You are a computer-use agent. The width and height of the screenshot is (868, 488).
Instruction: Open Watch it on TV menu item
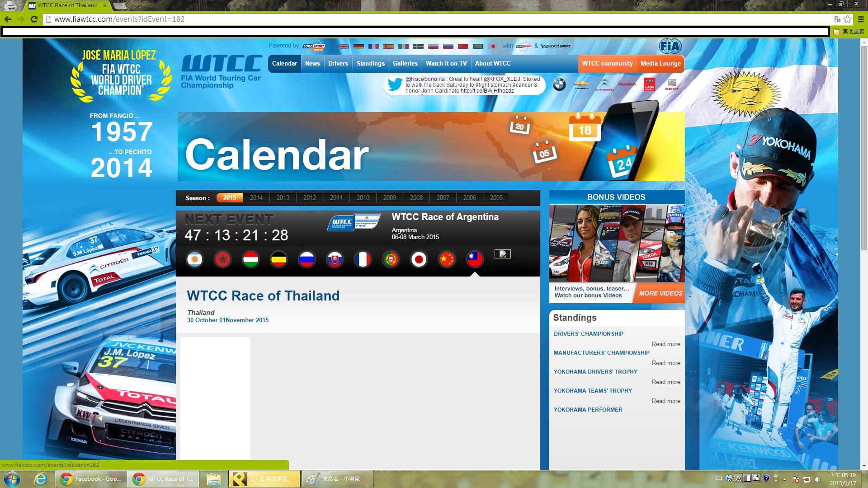point(446,64)
